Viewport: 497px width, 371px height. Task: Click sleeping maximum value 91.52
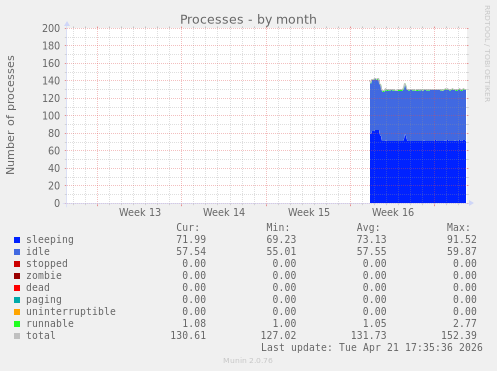462,239
